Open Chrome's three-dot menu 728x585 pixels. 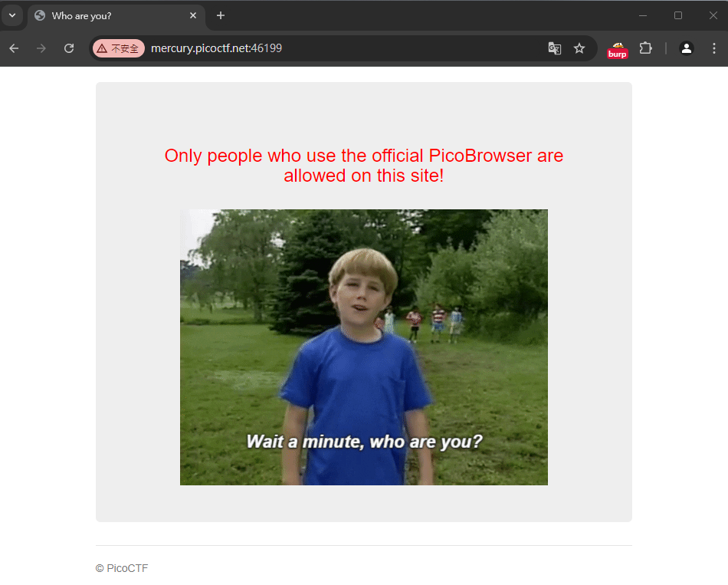coord(714,48)
